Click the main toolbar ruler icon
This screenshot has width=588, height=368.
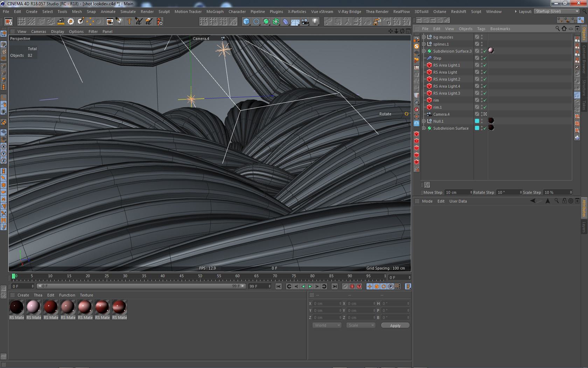pyautogui.click(x=61, y=21)
